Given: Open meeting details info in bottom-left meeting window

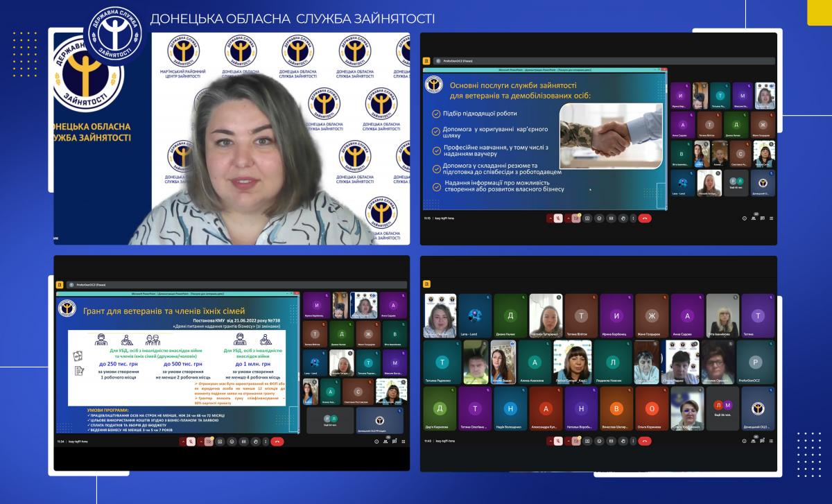Looking at the screenshot, I should tap(376, 441).
